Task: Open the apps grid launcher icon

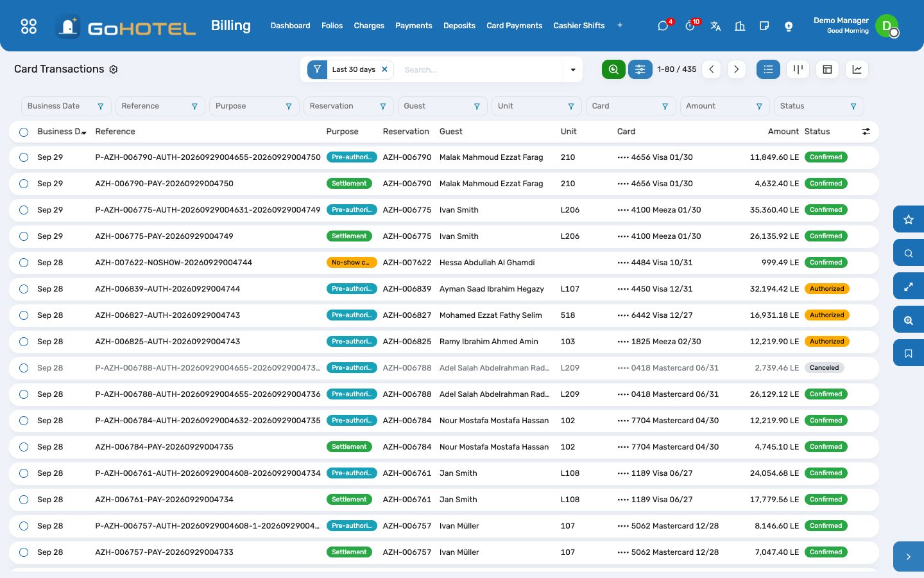Action: point(29,26)
